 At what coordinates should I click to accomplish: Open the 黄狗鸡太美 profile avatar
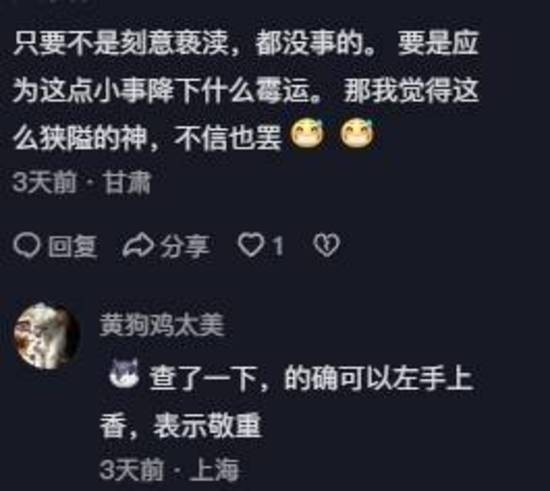(47, 336)
